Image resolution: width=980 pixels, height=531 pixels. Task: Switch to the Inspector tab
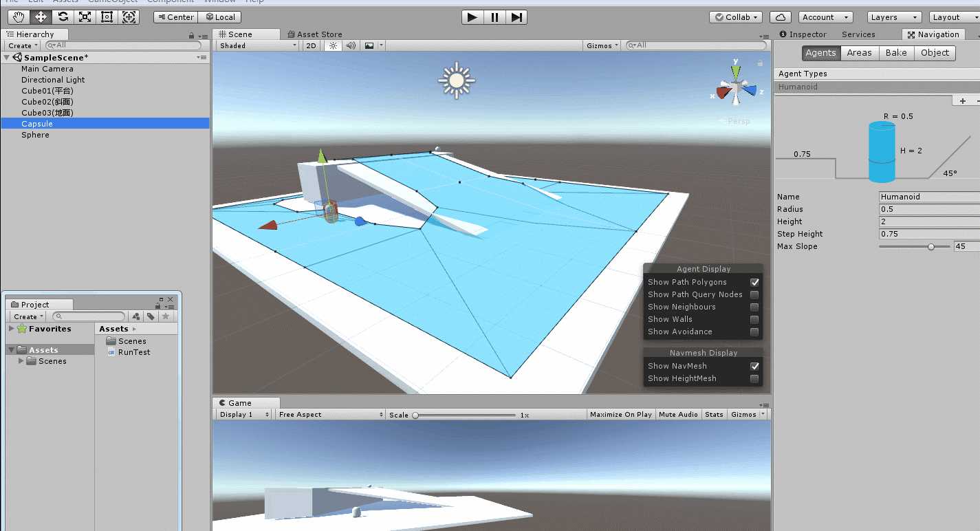pyautogui.click(x=803, y=34)
